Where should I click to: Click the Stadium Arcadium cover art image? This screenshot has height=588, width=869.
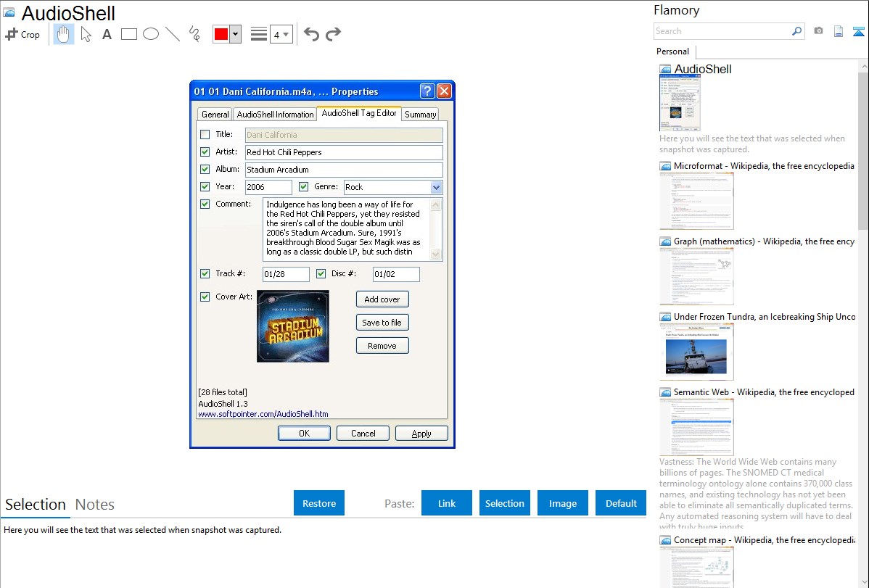292,326
